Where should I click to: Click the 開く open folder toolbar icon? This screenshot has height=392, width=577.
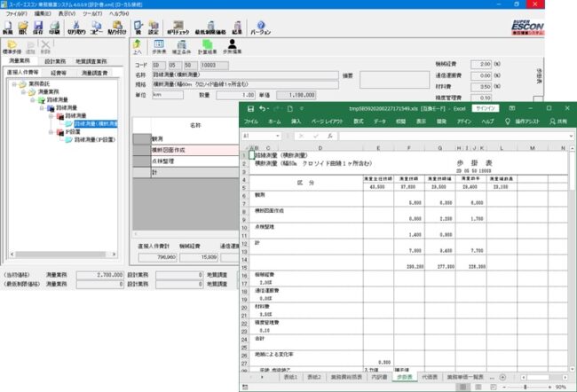(23, 27)
